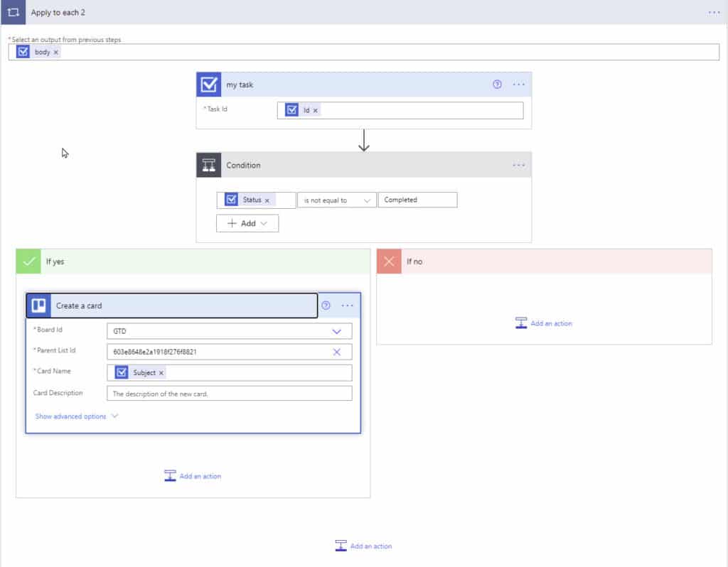Click the Condition header title
This screenshot has width=728, height=567.
click(x=243, y=165)
